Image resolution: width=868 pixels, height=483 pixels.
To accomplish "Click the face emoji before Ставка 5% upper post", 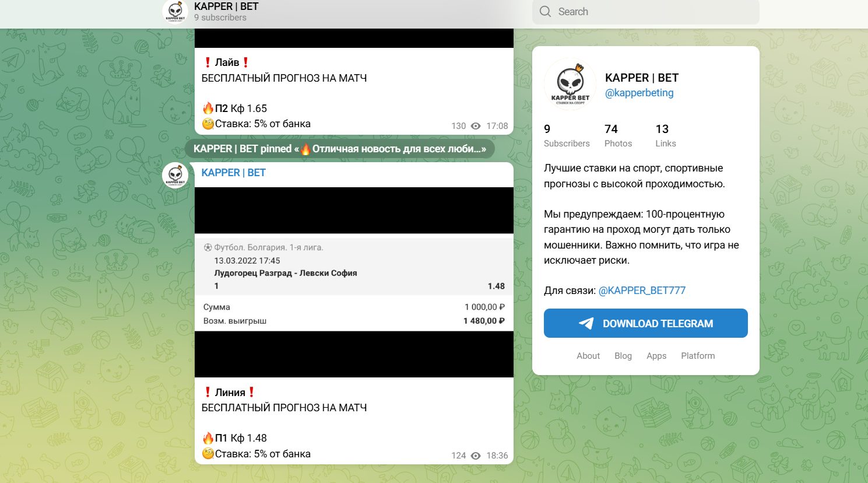I will (x=208, y=124).
